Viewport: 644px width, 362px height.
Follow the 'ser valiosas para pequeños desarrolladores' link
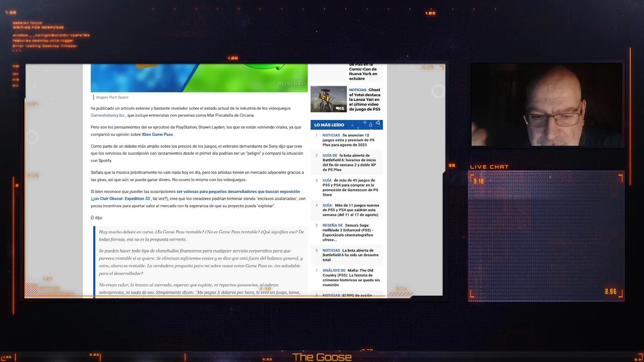point(238,192)
